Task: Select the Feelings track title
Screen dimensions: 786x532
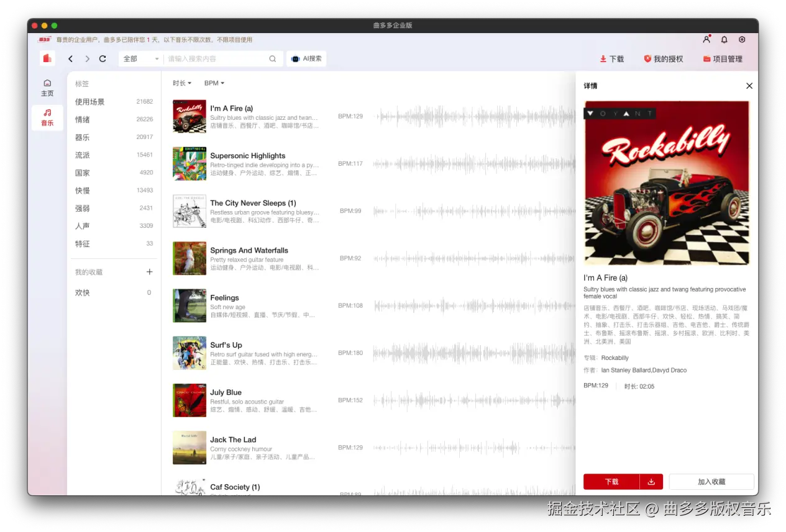Action: coord(224,298)
